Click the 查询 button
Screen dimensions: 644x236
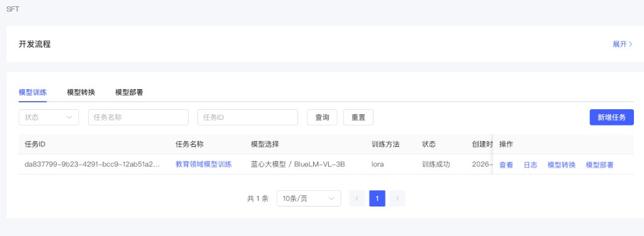(322, 117)
